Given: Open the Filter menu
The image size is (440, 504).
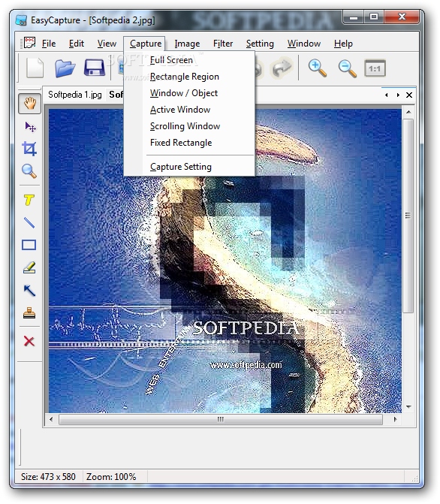Looking at the screenshot, I should click(x=223, y=44).
